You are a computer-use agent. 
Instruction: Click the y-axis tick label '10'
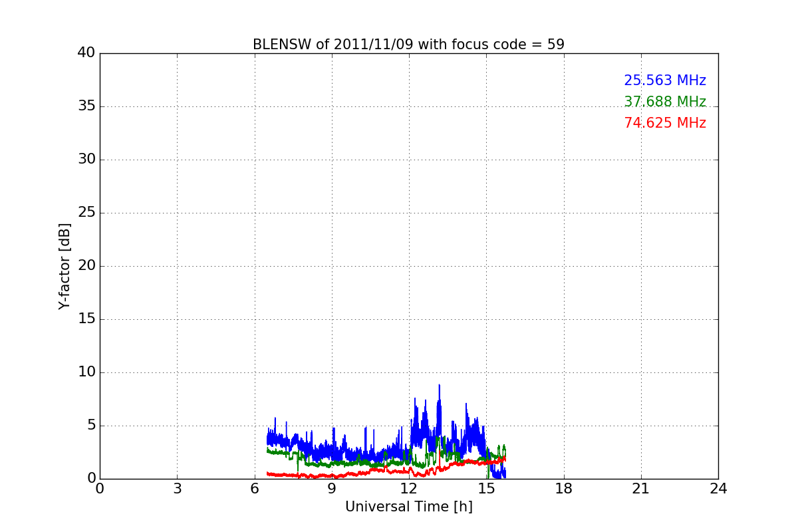point(86,372)
